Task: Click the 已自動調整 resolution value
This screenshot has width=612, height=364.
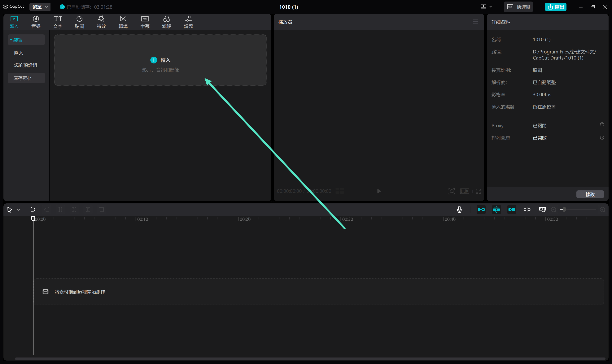Action: pyautogui.click(x=544, y=83)
